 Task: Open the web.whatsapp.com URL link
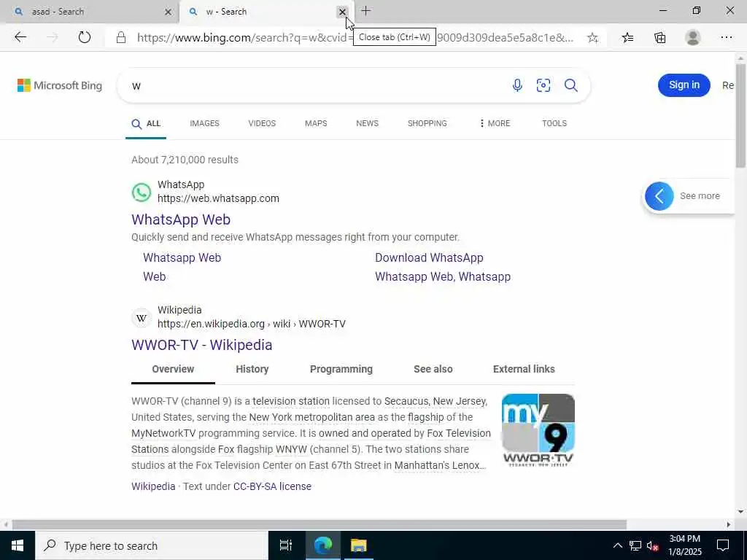click(x=218, y=198)
